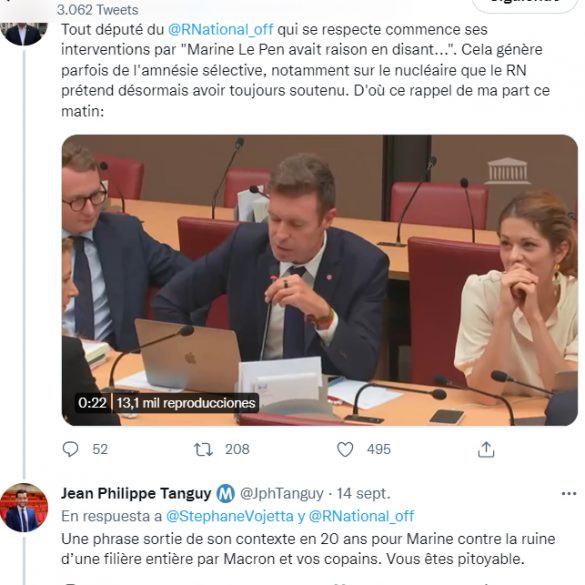Viewport: 585px width, 585px height.
Task: Select Jean Philippe Tanguy's avatar picture
Action: tap(24, 507)
